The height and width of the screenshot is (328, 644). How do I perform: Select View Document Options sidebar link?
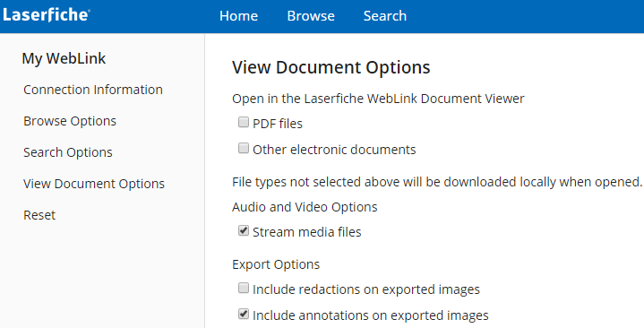pyautogui.click(x=94, y=184)
